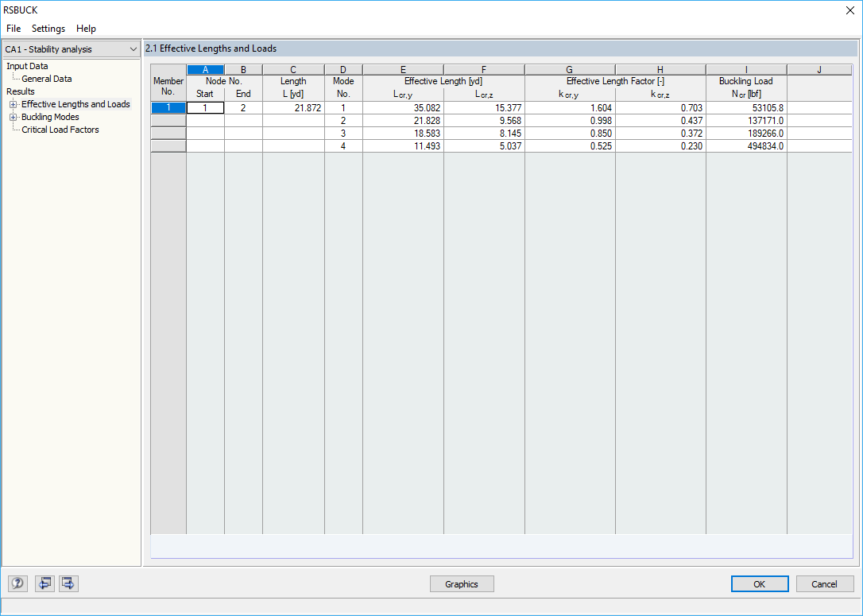Viewport: 863px width, 616px height.
Task: Click the kcr,y value 0.998
Action: pyautogui.click(x=570, y=121)
